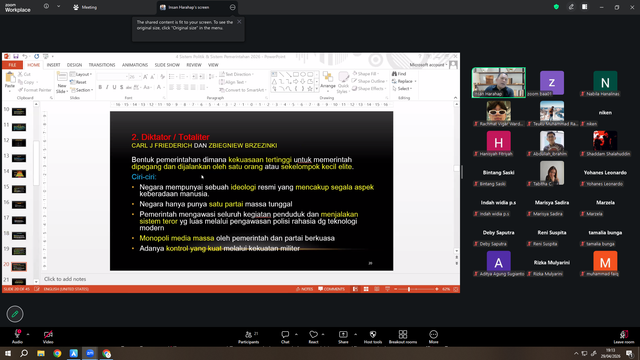Click the Save icon in PowerPoint title bar
640x360 pixels.
coord(16,56)
